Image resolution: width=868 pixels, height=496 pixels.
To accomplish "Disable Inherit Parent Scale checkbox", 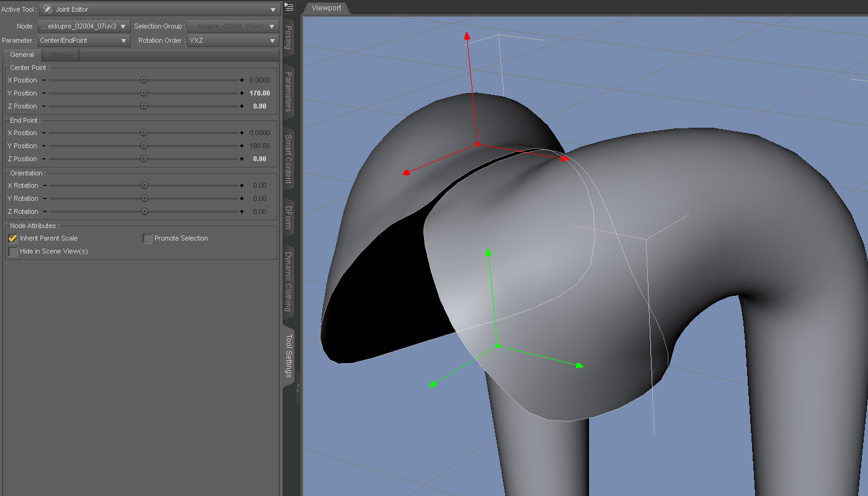I will 13,238.
